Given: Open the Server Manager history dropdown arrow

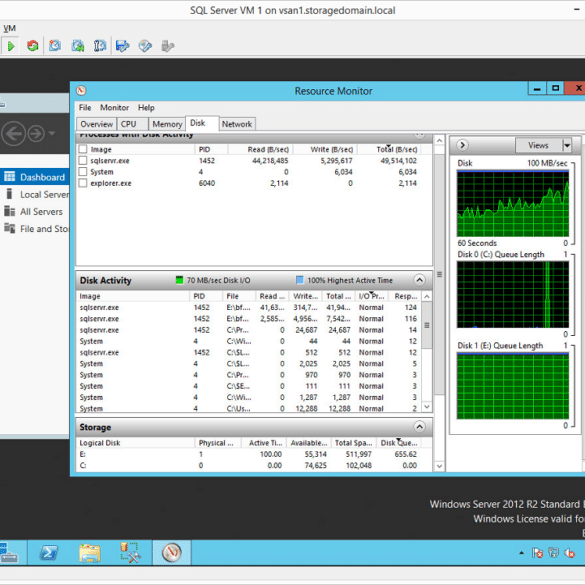Looking at the screenshot, I should (52, 133).
